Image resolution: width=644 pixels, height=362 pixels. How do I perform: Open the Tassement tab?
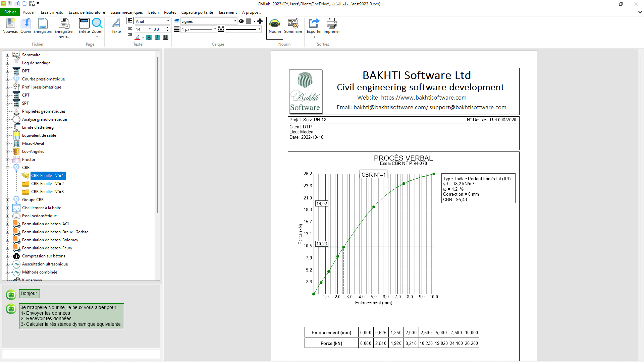227,12
